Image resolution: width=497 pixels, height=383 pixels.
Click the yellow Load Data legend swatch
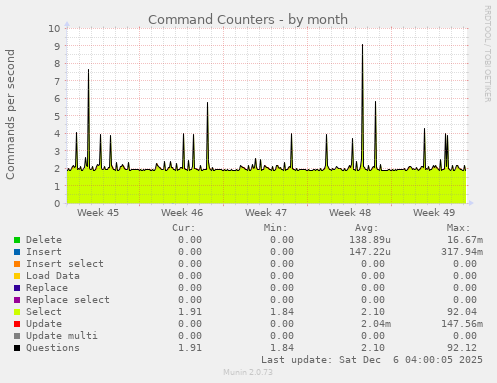coord(17,276)
